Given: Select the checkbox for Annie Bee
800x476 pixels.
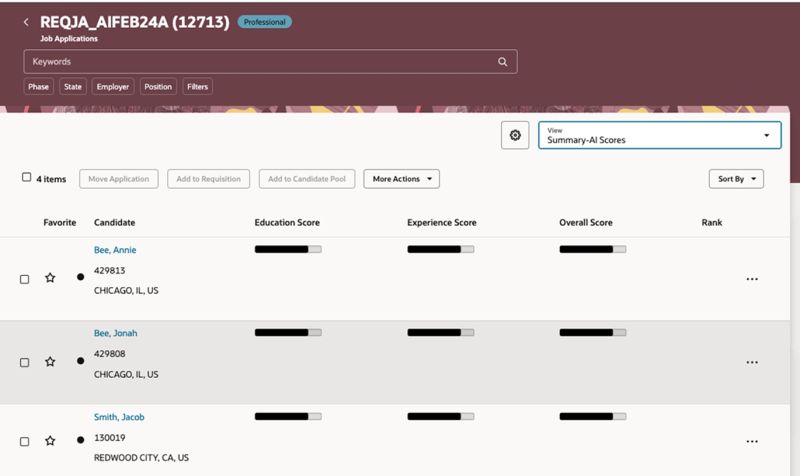Looking at the screenshot, I should coord(25,279).
